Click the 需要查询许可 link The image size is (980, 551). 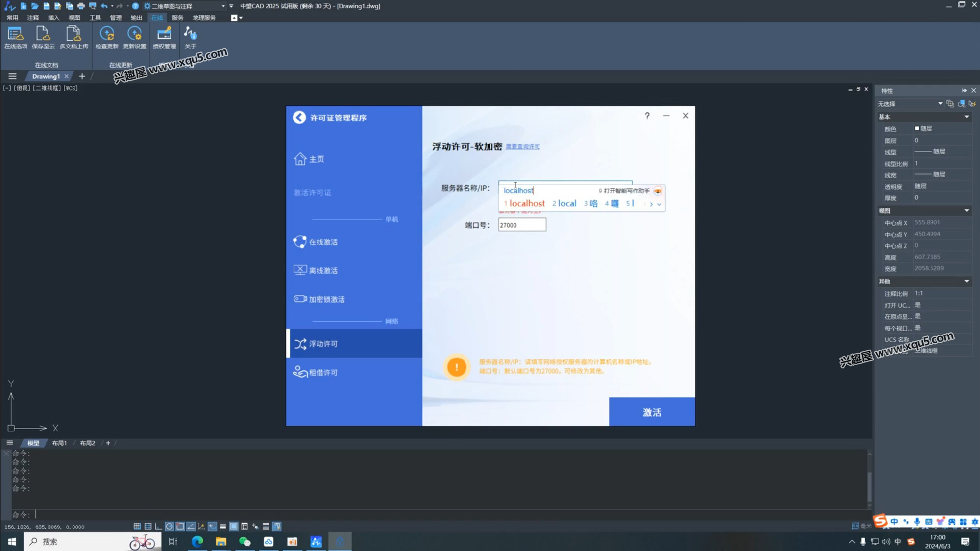pos(523,146)
